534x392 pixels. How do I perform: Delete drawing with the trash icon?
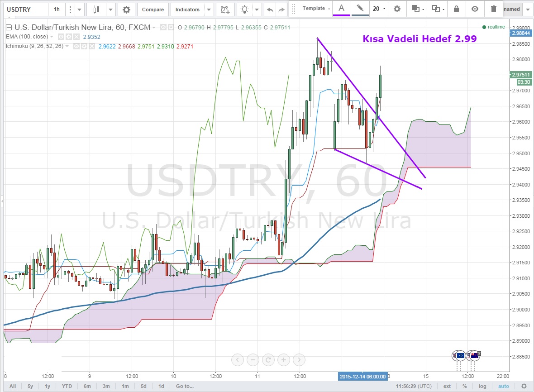pyautogui.click(x=494, y=9)
